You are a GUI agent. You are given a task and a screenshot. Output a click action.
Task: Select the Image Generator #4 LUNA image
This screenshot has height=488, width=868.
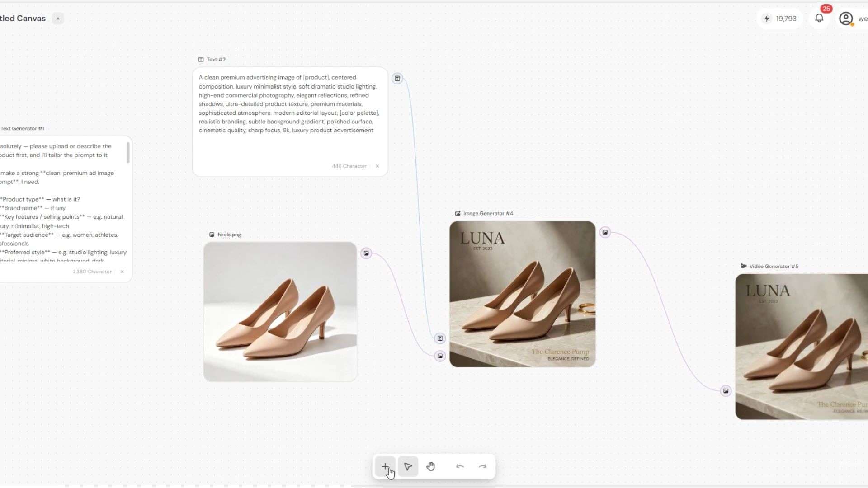pos(522,294)
